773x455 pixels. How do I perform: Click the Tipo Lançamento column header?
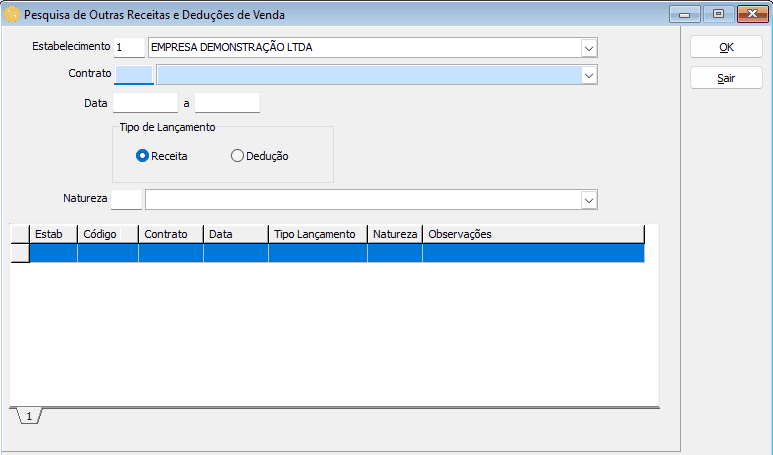click(x=317, y=234)
